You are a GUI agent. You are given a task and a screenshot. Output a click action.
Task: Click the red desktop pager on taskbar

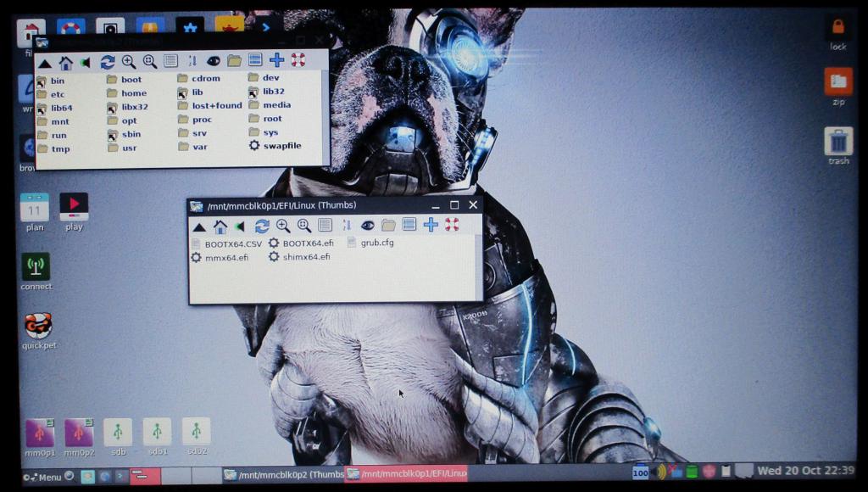146,475
